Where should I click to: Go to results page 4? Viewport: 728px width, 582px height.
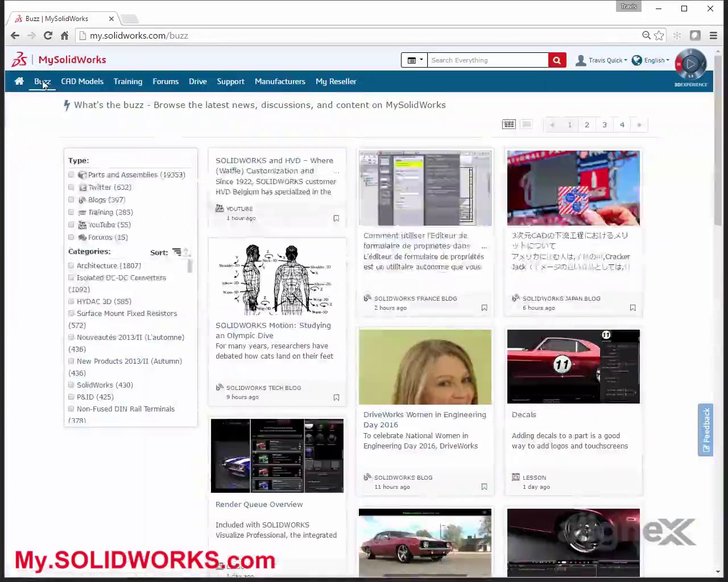[x=622, y=124]
